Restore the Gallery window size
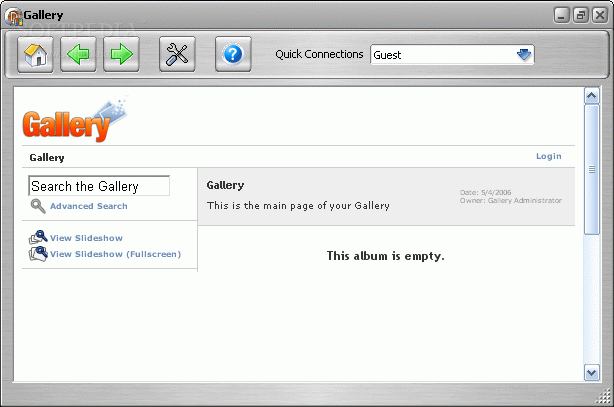Screen dimensions: 614x407 click(x=581, y=16)
